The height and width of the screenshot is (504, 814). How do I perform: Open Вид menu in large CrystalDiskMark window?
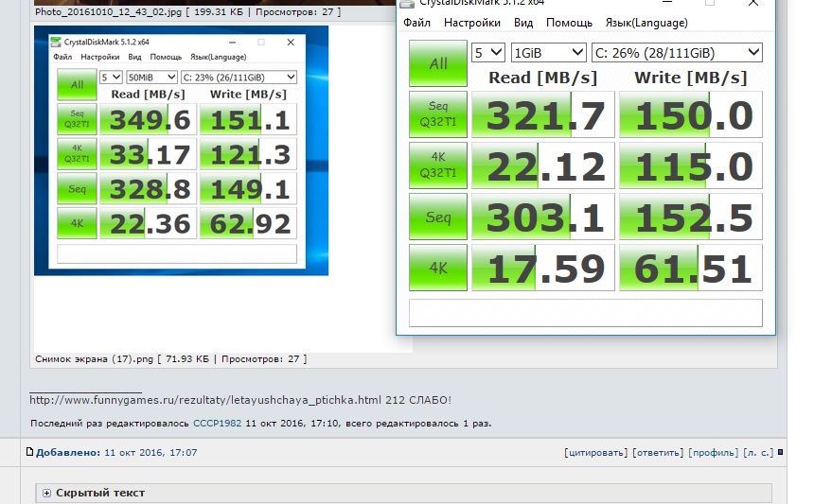523,23
